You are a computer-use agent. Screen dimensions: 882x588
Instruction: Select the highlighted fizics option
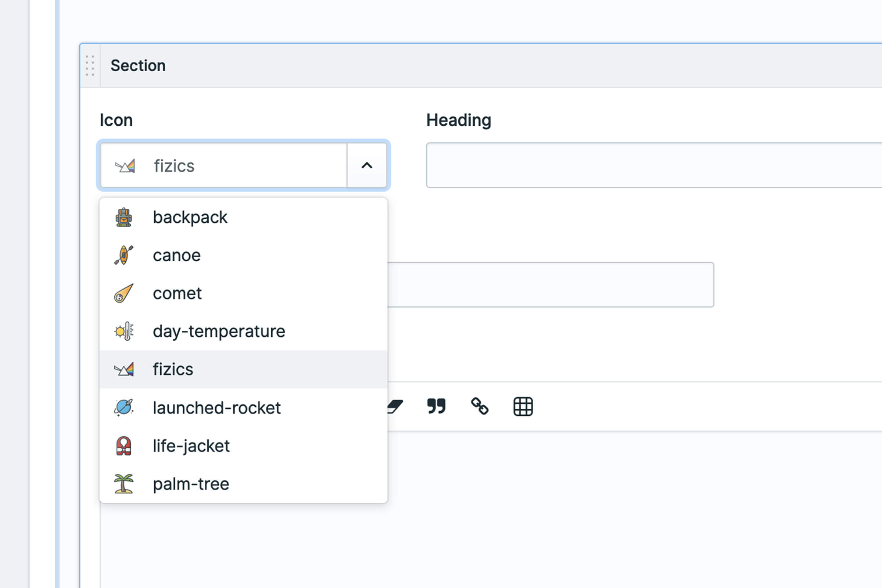[x=173, y=370]
